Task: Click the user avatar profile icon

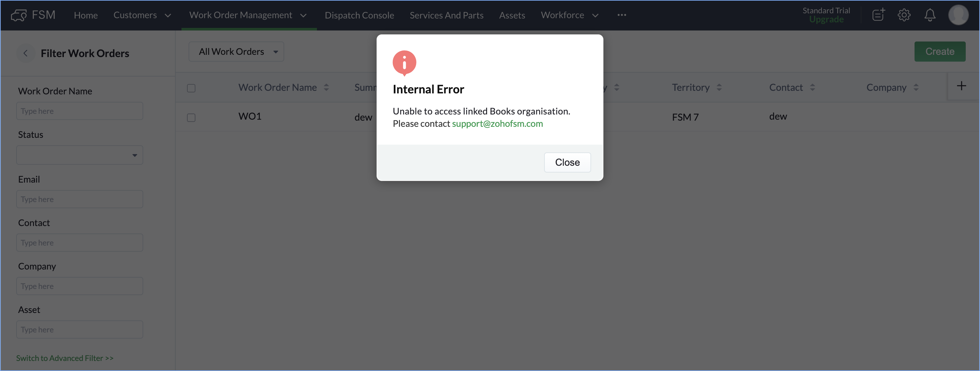Action: click(x=959, y=15)
